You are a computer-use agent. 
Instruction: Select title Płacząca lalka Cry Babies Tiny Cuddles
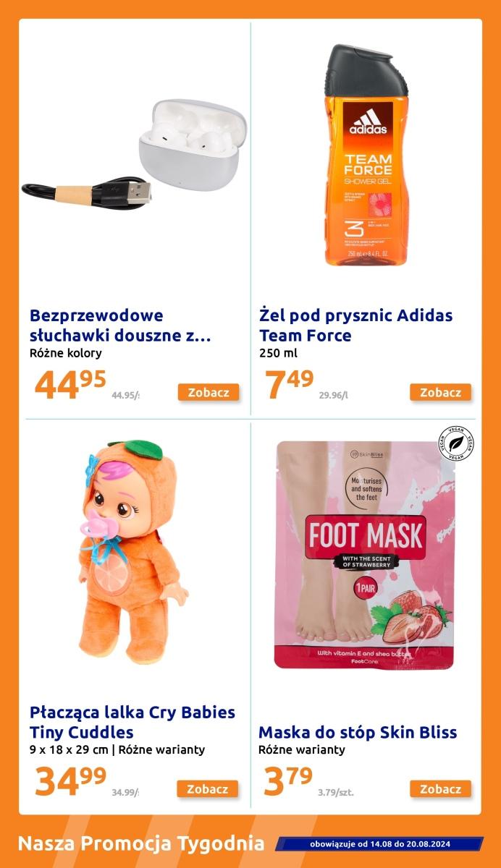coord(132,722)
